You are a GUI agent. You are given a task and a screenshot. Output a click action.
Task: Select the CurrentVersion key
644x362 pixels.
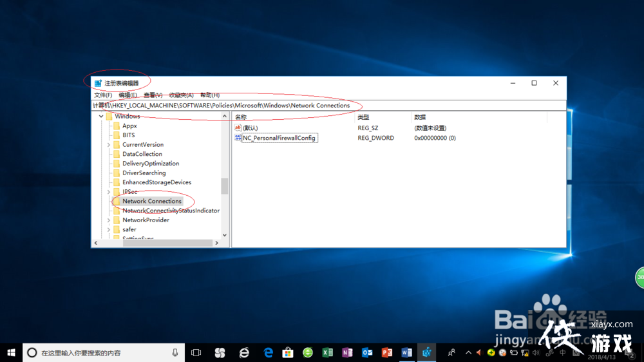tap(143, 145)
